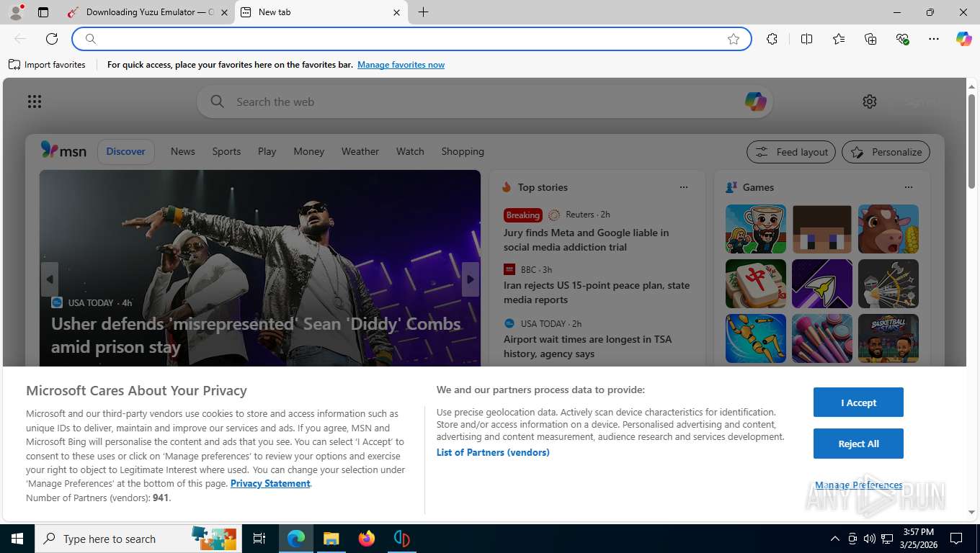This screenshot has width=980, height=553.
Task: Click the MSN logo
Action: (63, 150)
